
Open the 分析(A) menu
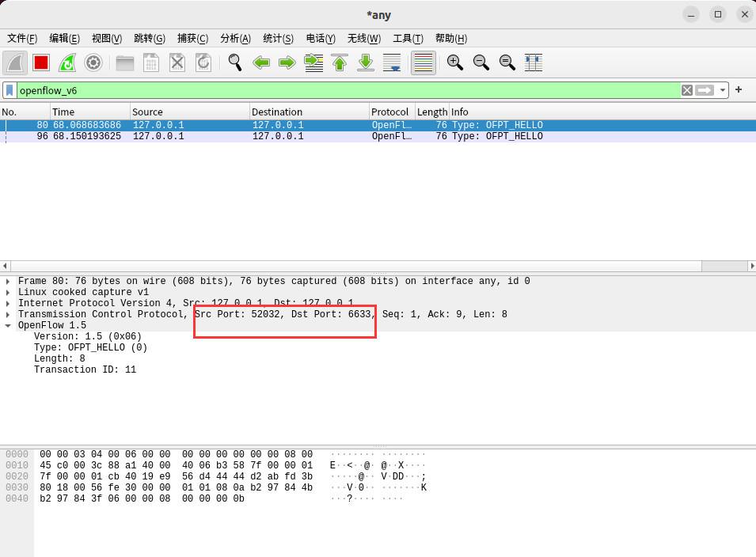[235, 39]
